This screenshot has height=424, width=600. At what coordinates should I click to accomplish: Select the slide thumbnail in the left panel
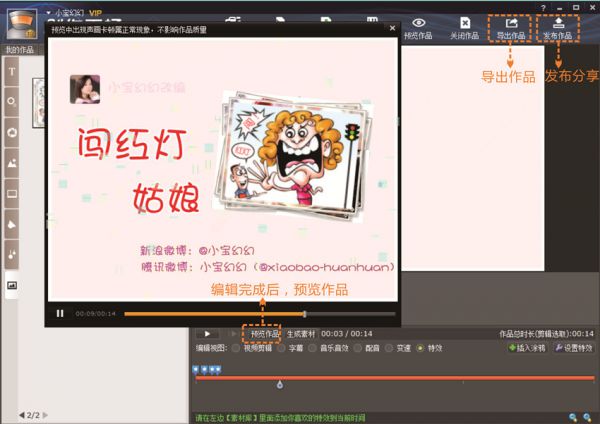click(39, 103)
